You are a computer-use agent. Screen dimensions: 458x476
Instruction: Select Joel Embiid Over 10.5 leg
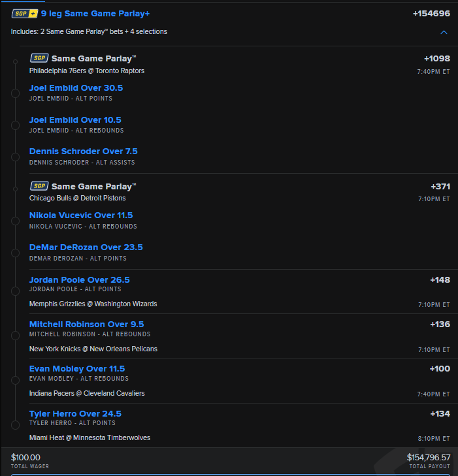pyautogui.click(x=75, y=120)
